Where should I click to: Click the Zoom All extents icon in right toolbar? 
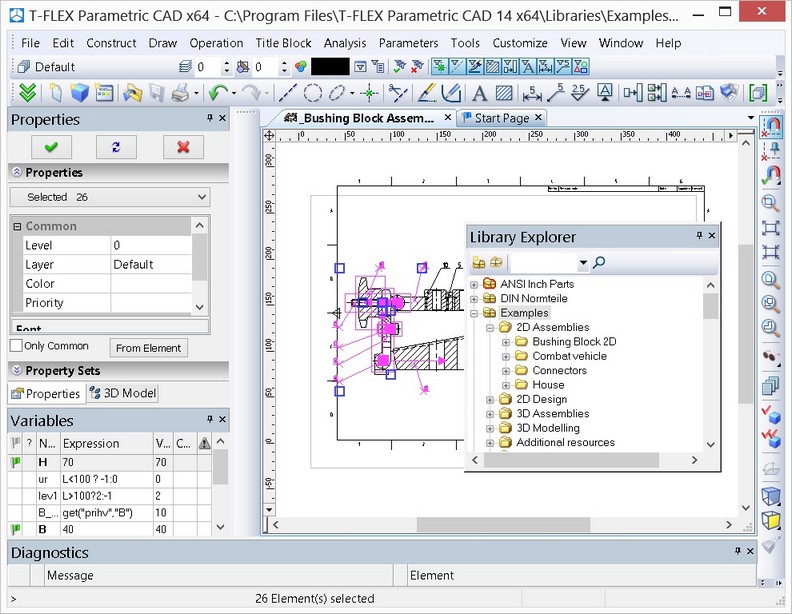click(770, 228)
